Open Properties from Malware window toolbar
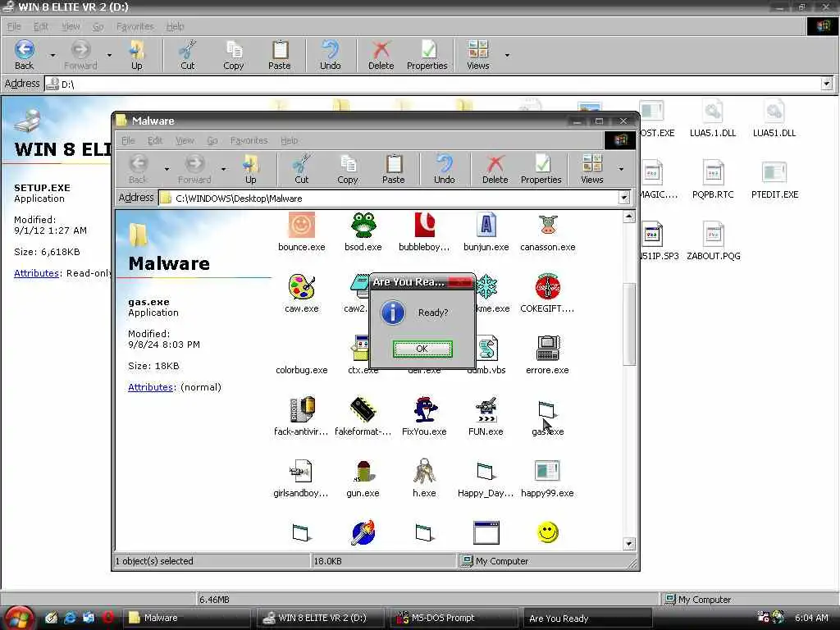Viewport: 840px width, 630px height. coord(541,169)
